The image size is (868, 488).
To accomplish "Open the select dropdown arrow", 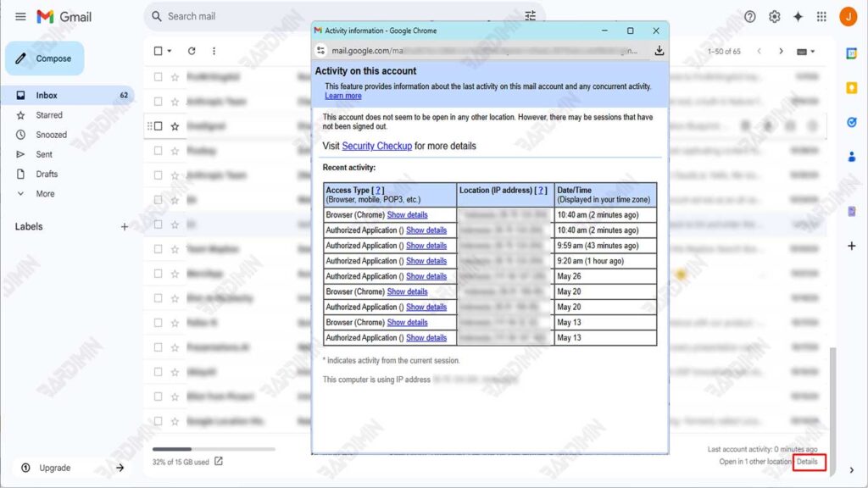I will click(170, 51).
